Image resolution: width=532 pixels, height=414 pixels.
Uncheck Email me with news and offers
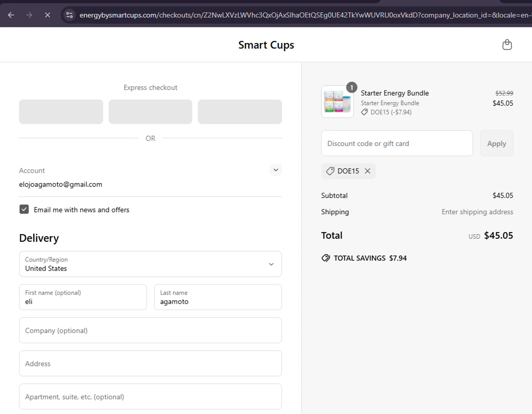[x=24, y=209]
